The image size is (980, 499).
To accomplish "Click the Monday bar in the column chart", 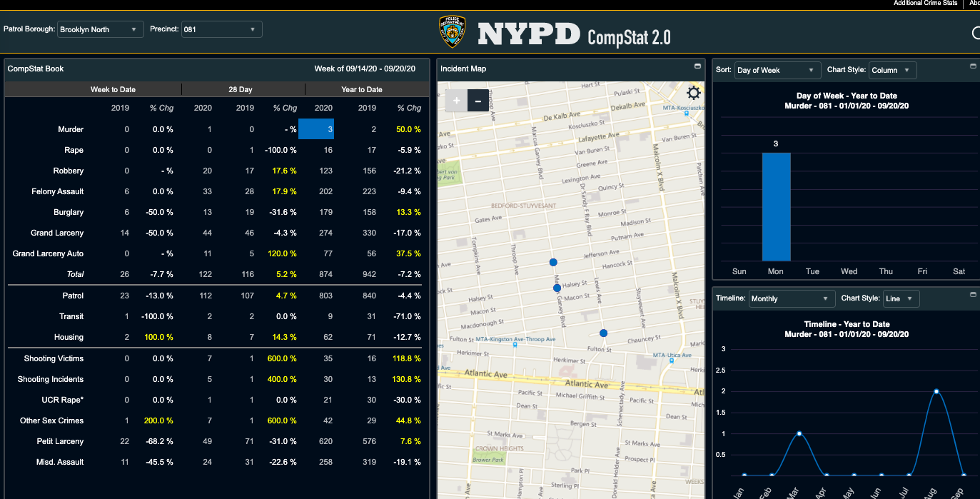I will [776, 207].
